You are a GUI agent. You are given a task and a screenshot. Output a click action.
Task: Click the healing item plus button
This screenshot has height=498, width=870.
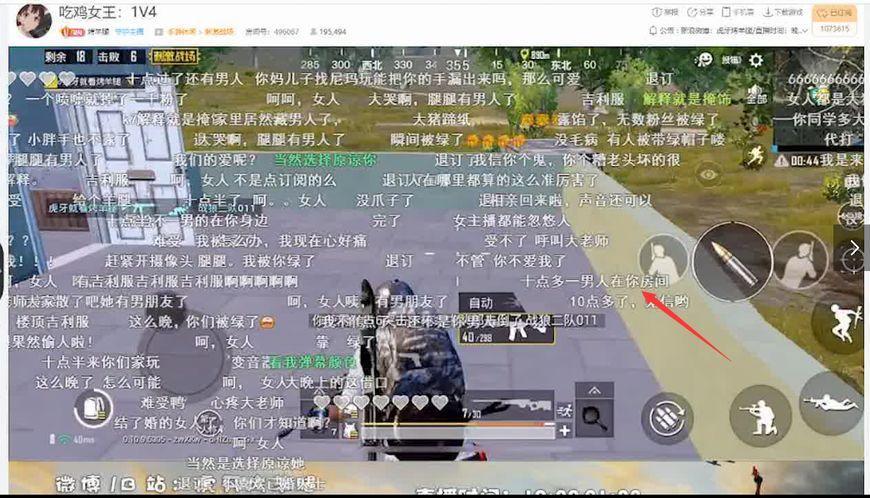565,430
